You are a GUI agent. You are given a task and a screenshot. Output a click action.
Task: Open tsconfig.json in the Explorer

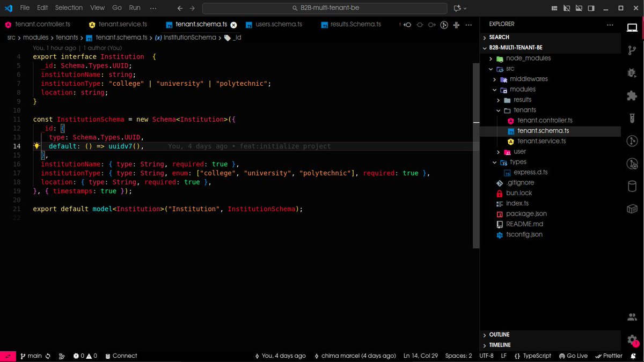[x=524, y=235]
